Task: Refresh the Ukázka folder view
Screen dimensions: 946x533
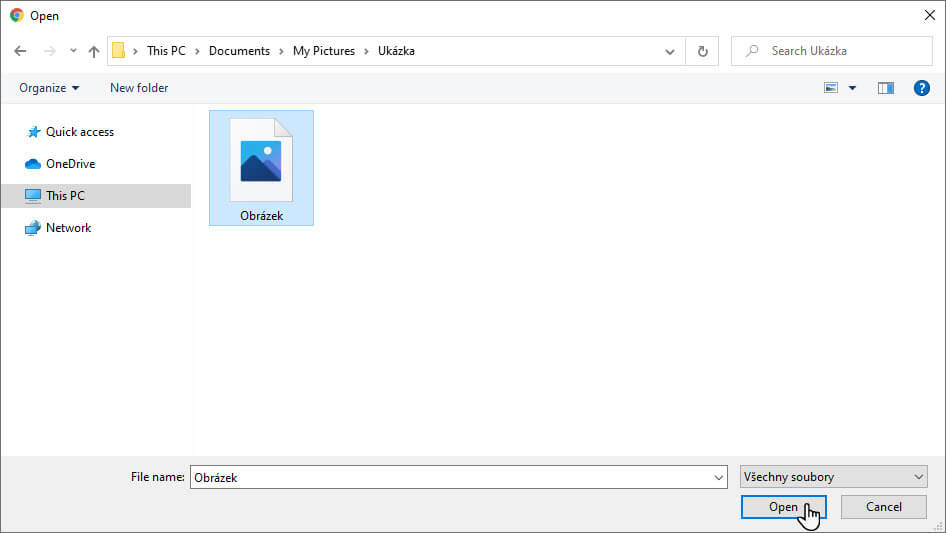Action: (702, 51)
